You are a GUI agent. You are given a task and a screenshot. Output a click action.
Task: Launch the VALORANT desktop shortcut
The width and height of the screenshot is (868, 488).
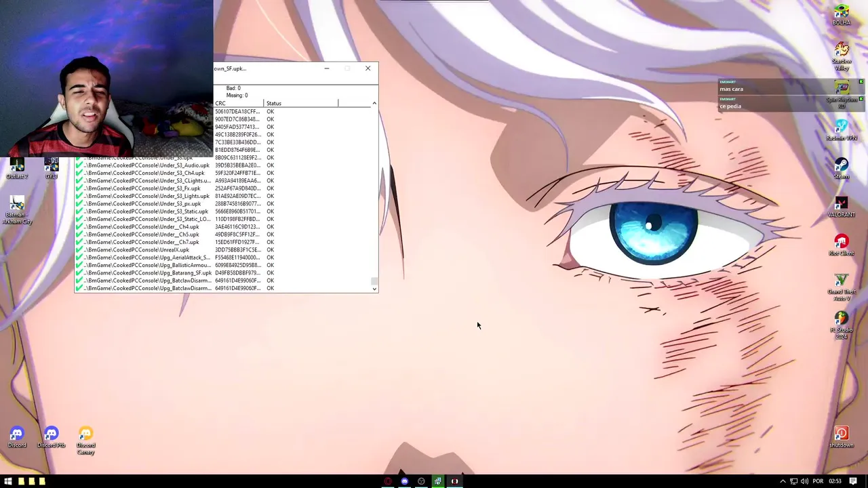(x=842, y=207)
